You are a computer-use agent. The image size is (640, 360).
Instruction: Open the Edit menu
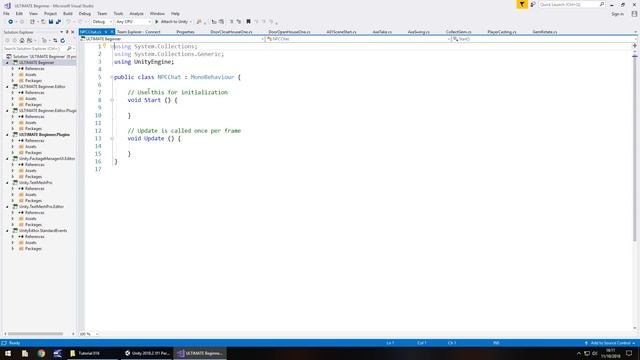19,13
